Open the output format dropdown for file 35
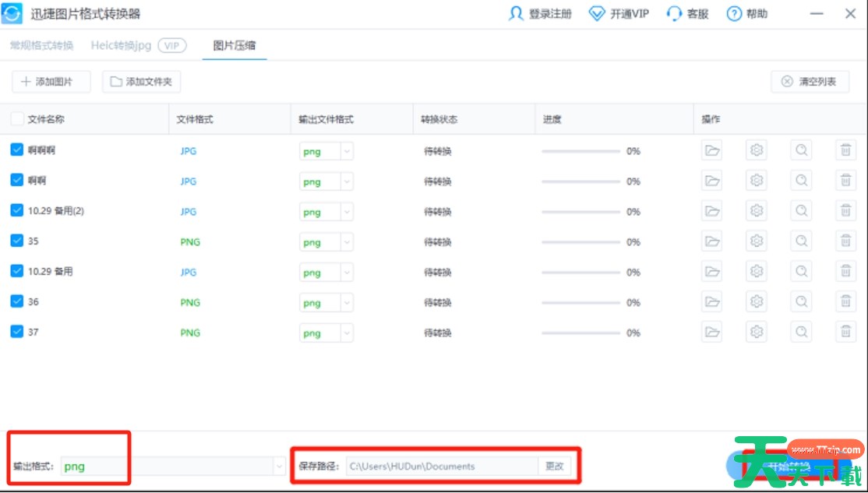Viewport: 868px width, 493px height. (346, 241)
